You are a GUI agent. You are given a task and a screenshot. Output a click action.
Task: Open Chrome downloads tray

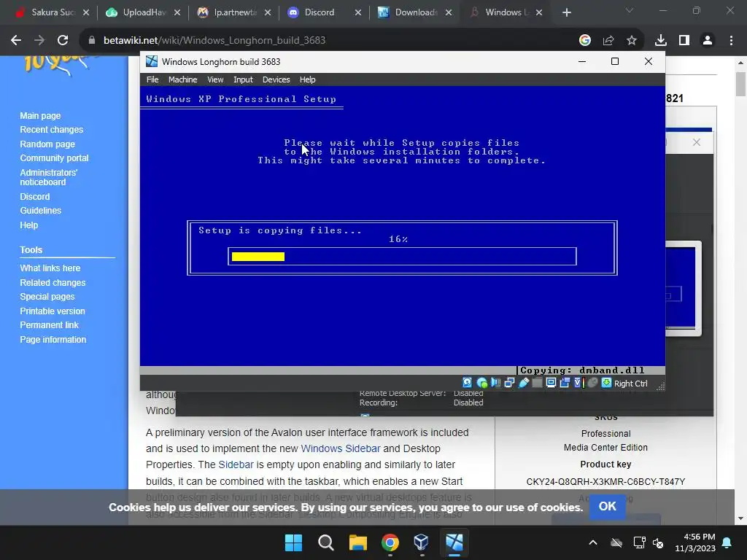click(x=661, y=40)
